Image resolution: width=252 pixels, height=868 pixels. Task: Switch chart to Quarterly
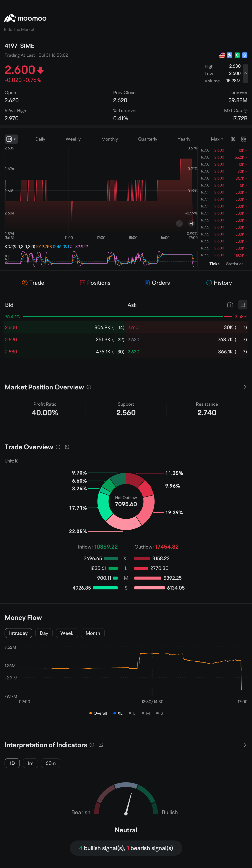148,139
